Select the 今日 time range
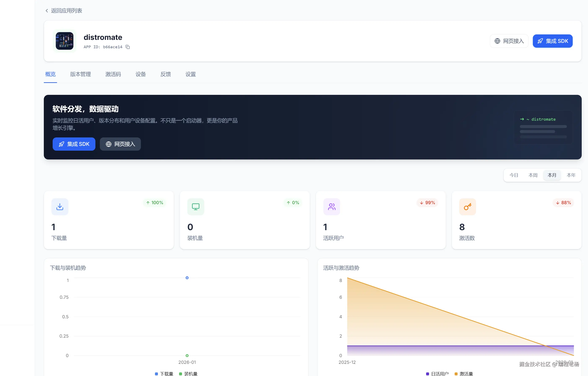Image resolution: width=588 pixels, height=376 pixels. [x=514, y=175]
